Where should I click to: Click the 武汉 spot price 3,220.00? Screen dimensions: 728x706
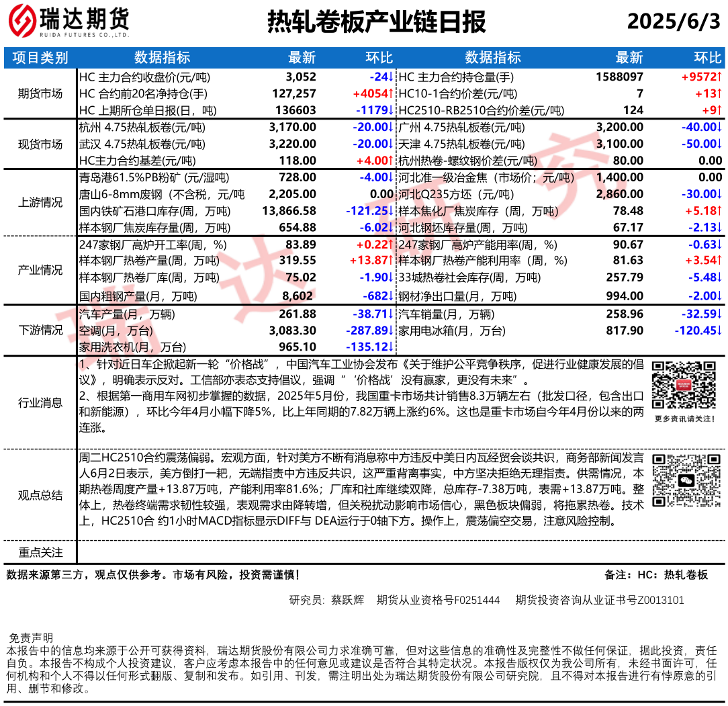293,144
